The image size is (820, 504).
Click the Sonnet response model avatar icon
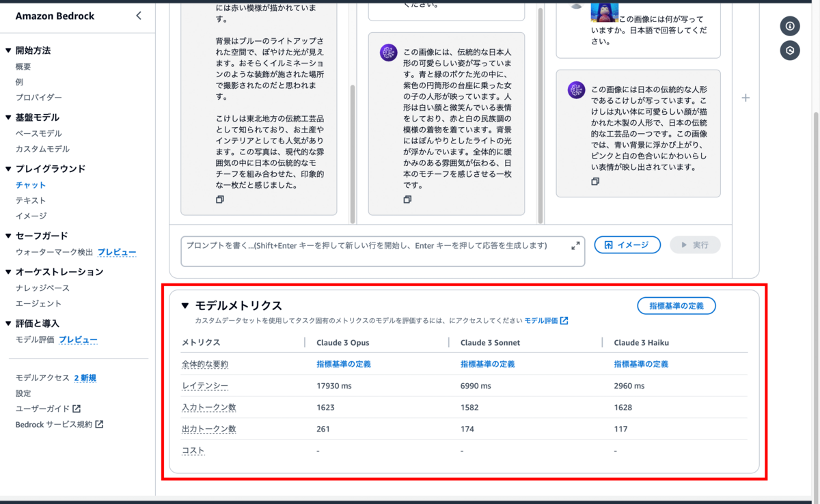click(389, 52)
